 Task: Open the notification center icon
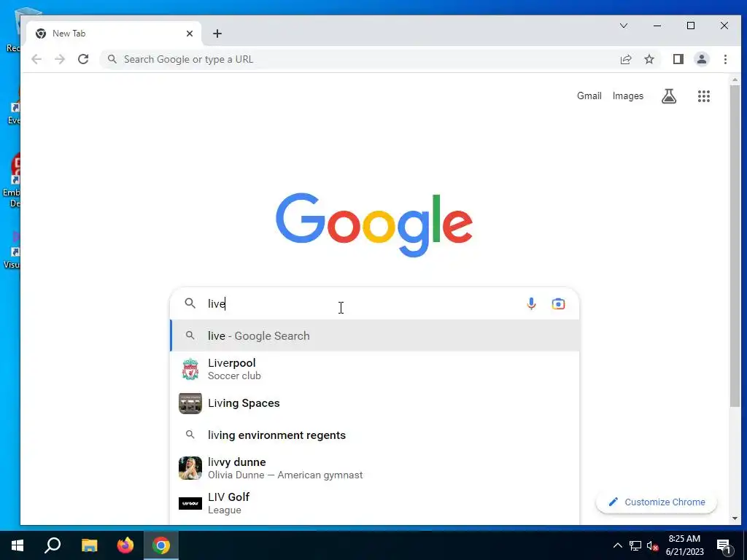[724, 546]
